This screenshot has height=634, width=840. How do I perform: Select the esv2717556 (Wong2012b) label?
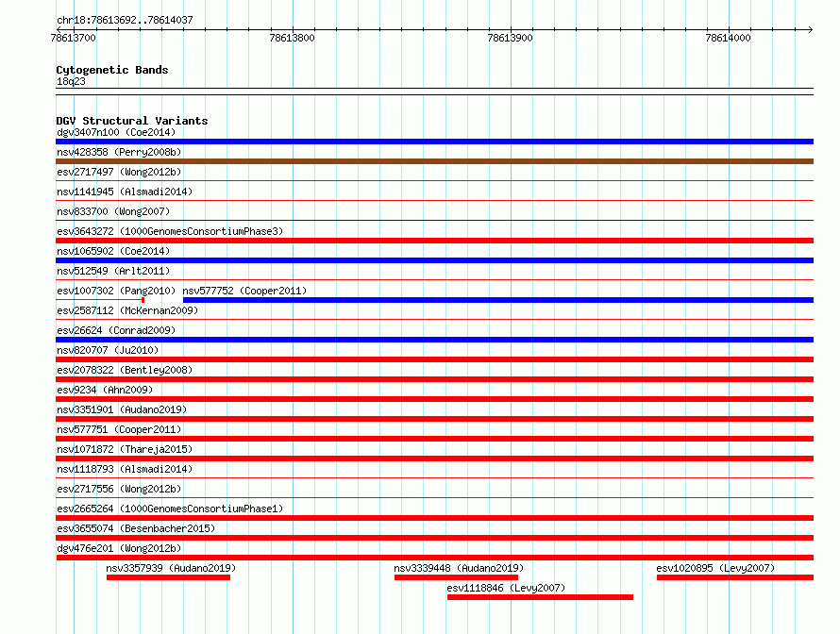click(119, 489)
